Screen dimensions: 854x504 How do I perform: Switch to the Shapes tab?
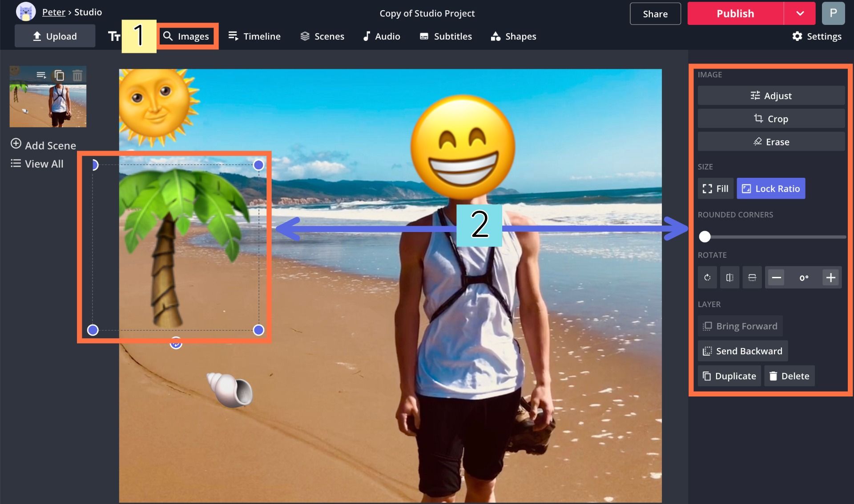point(513,36)
